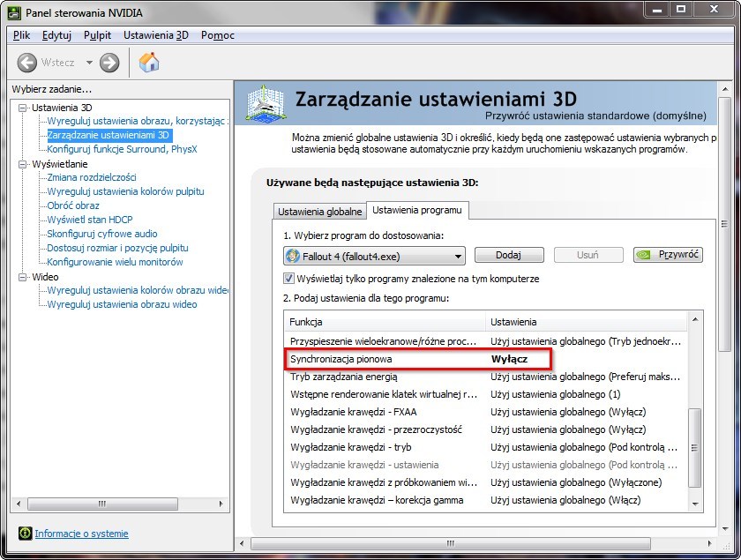
Task: Open Wyświetl stan HDCP task
Action: point(90,220)
